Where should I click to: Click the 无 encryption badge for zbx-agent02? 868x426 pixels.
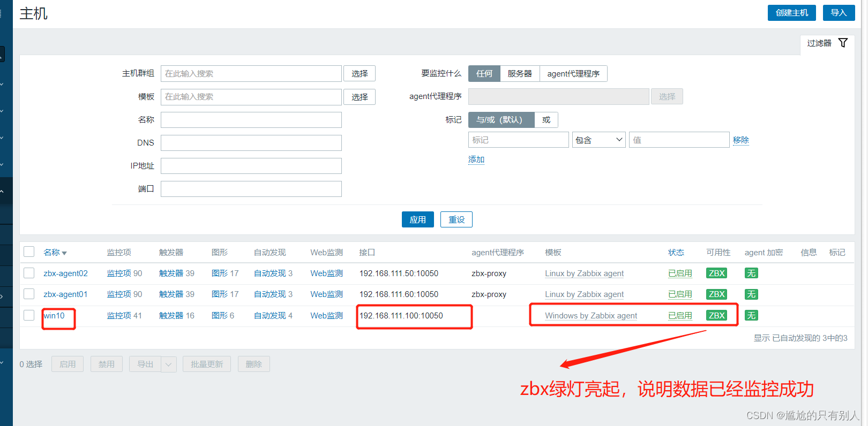pyautogui.click(x=751, y=273)
